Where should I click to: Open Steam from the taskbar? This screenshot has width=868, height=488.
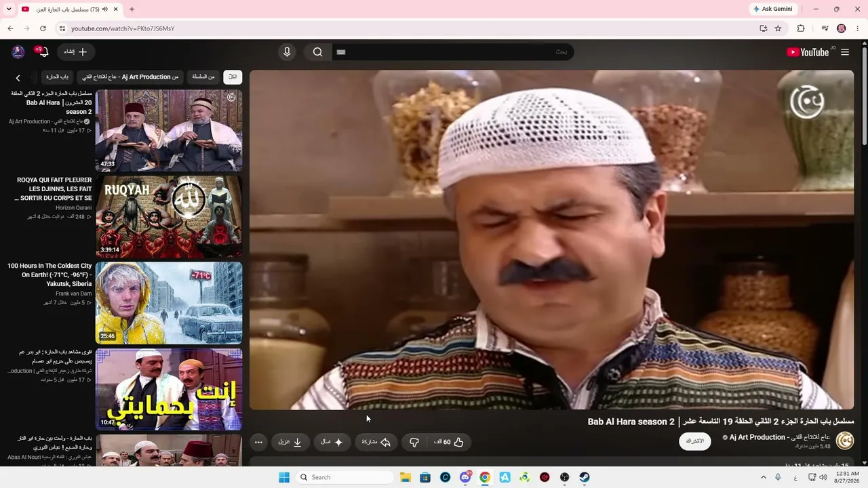[x=585, y=477]
